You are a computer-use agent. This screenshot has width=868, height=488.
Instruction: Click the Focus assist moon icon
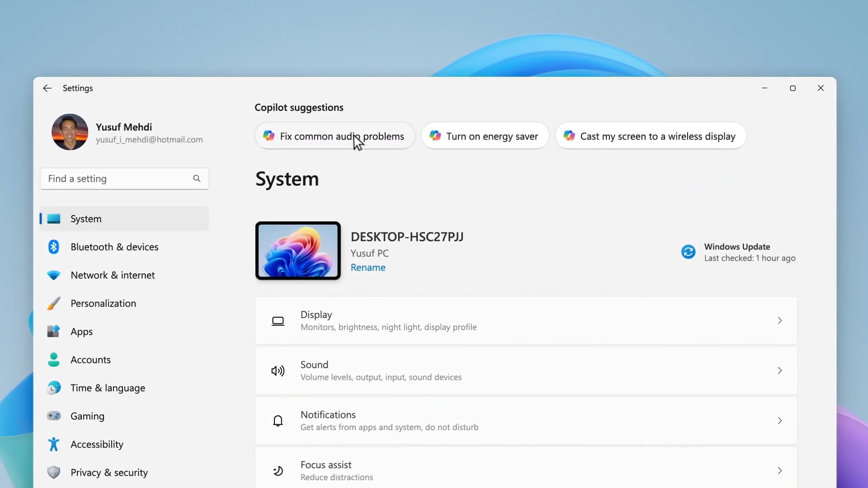point(278,471)
